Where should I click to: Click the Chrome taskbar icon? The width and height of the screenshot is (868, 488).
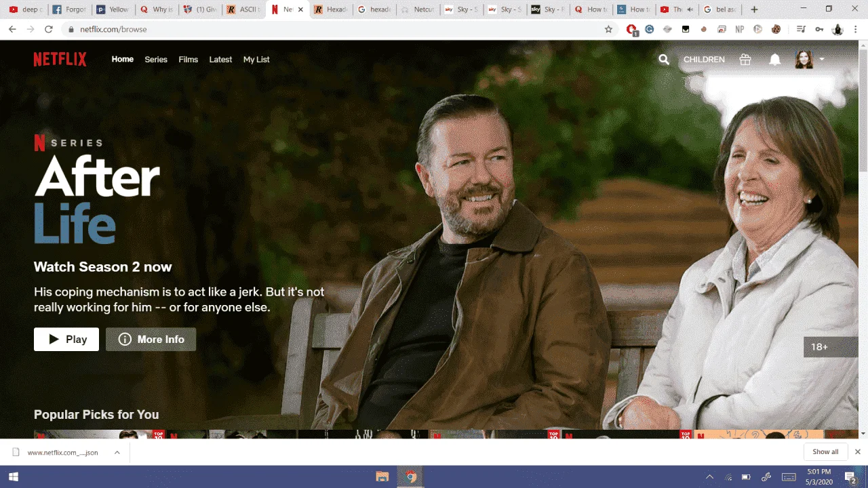coord(411,477)
